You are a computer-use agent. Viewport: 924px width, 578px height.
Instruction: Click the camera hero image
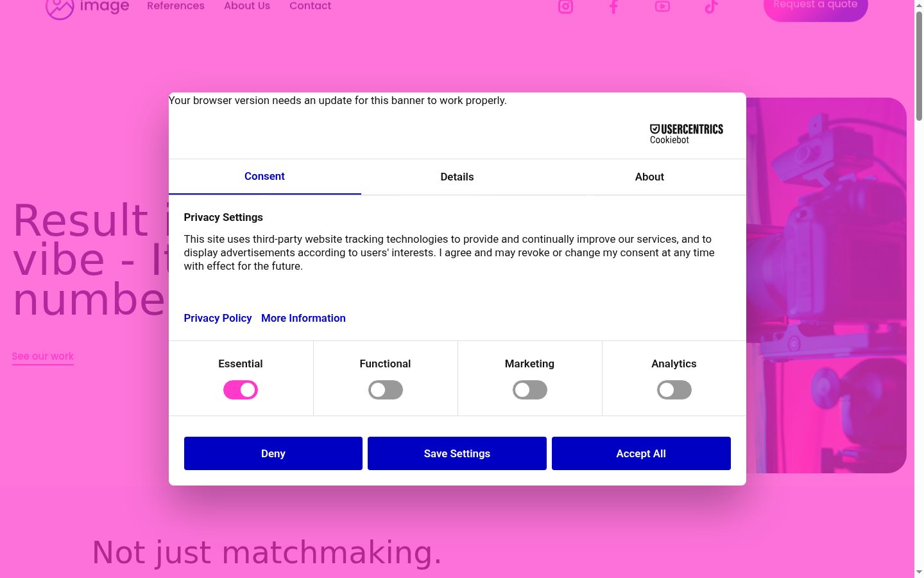click(826, 285)
